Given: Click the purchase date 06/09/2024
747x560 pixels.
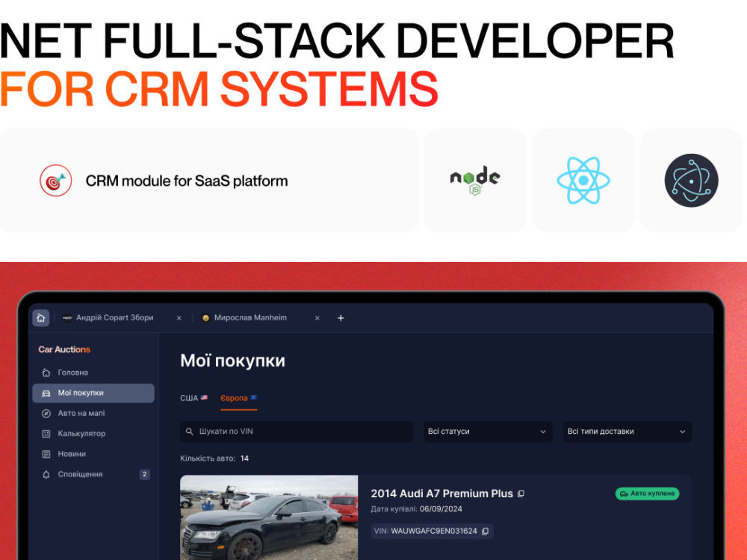Looking at the screenshot, I should 441,509.
